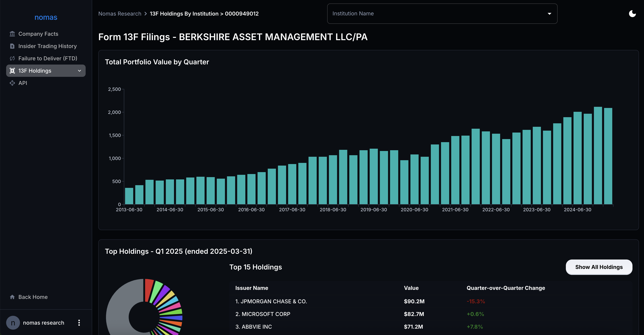Select the MICROSOFT CORP row
Image resolution: width=644 pixels, height=335 pixels.
[x=431, y=314]
